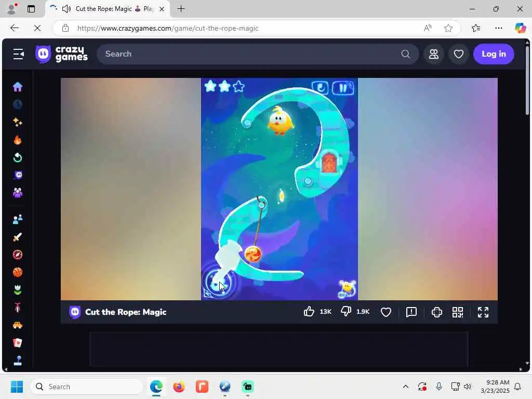532x399 pixels.
Task: Click the 1.9K dislikes count
Action: coord(363,312)
